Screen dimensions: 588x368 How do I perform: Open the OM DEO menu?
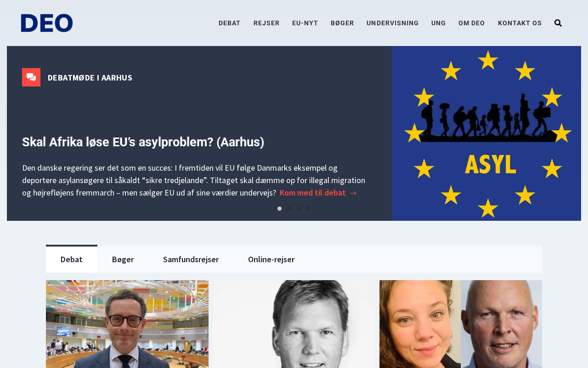471,23
